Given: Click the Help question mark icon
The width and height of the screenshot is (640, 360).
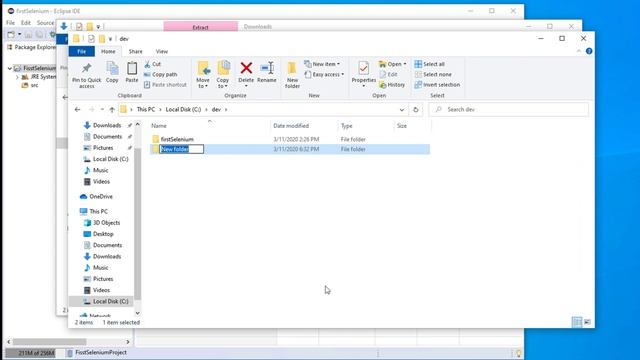Looking at the screenshot, I should (589, 51).
